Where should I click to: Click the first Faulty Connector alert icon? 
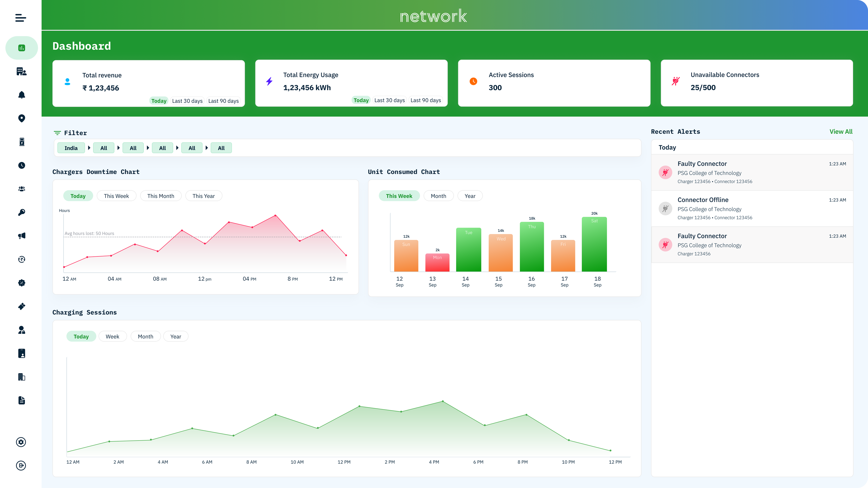(665, 172)
